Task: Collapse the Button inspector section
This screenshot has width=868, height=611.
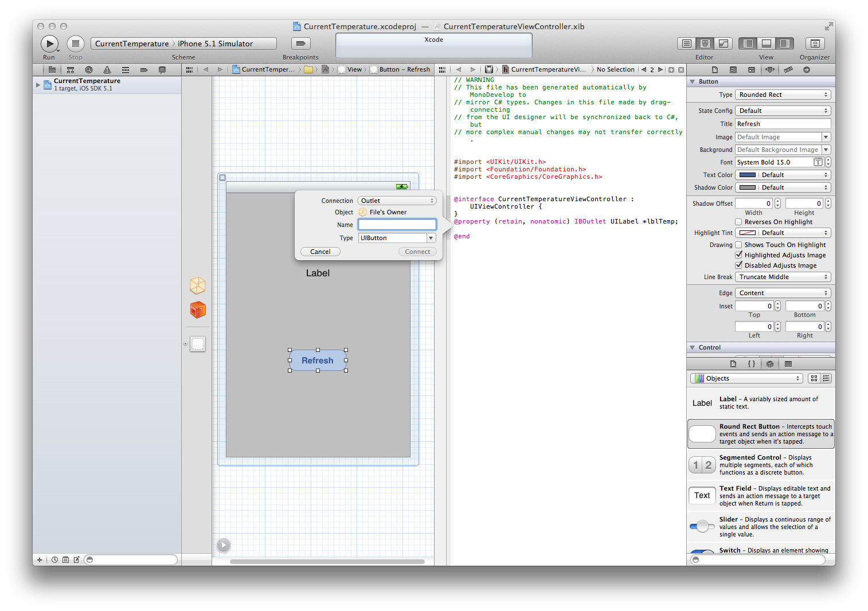Action: 693,82
